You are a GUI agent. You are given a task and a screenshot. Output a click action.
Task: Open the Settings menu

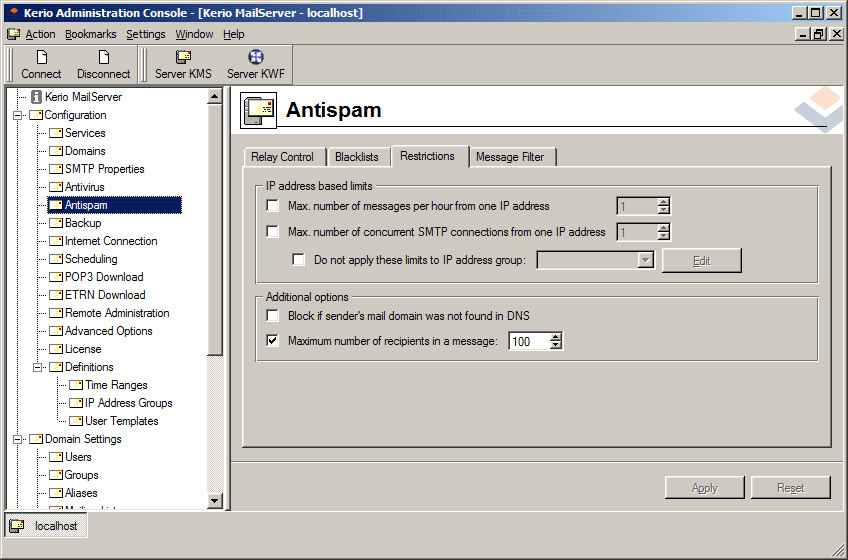145,34
